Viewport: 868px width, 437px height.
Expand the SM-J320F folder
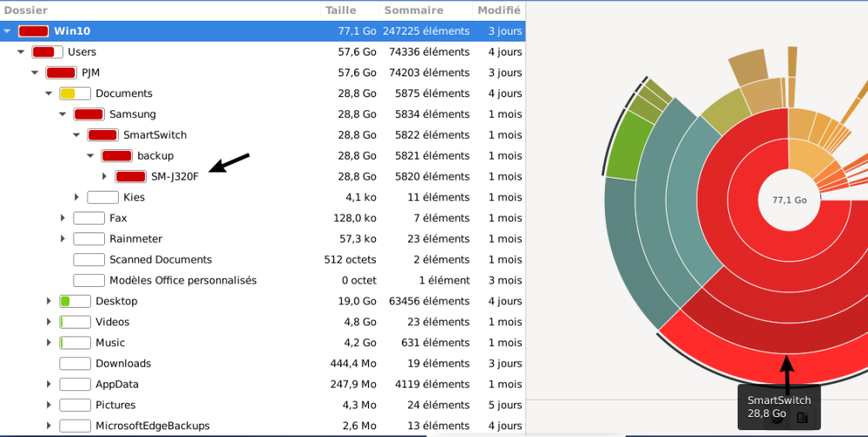click(104, 177)
